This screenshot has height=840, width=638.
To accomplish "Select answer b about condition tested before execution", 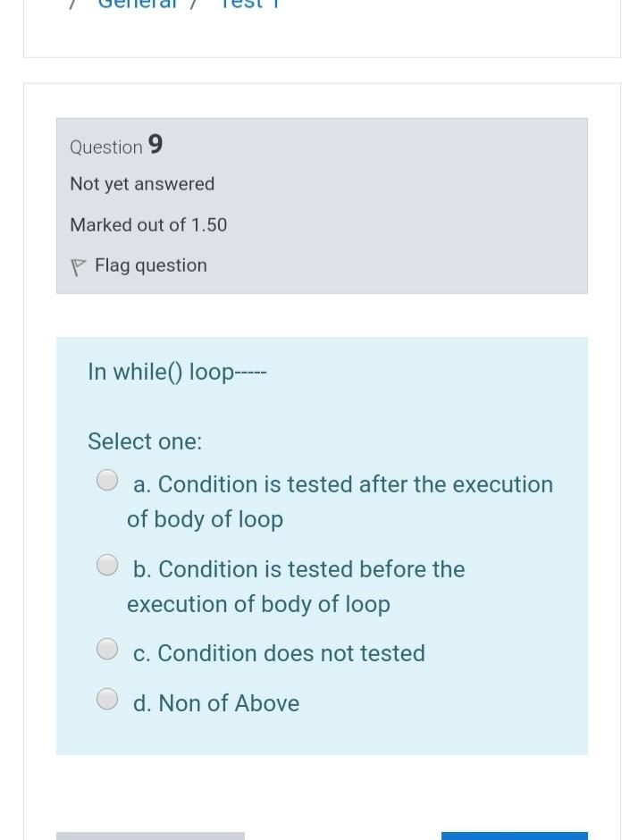I will (107, 564).
